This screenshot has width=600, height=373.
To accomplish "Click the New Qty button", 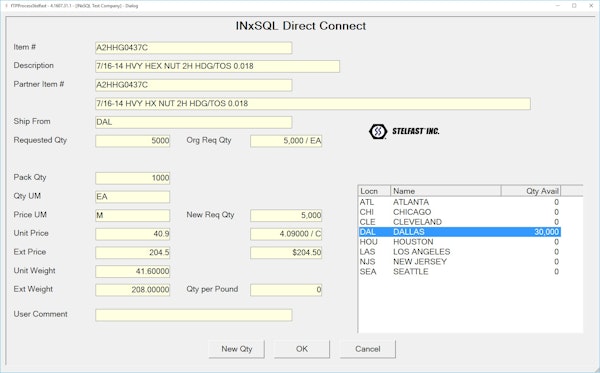I will pos(236,349).
